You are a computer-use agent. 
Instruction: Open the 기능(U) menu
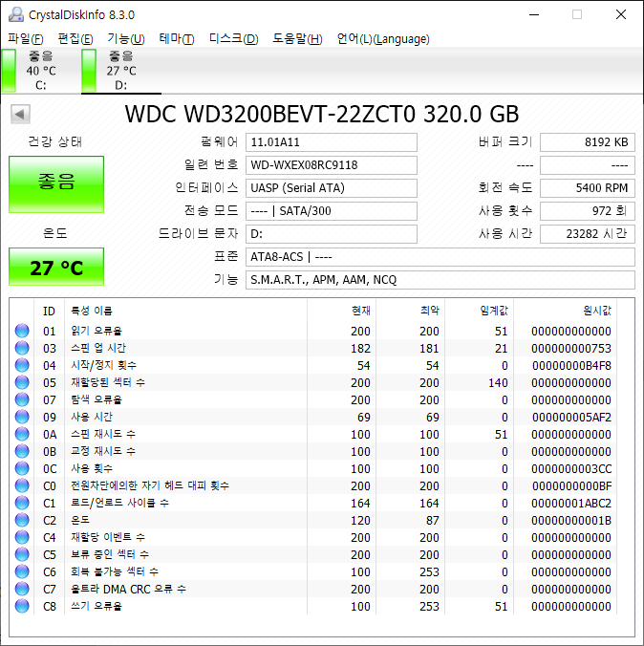coord(125,39)
